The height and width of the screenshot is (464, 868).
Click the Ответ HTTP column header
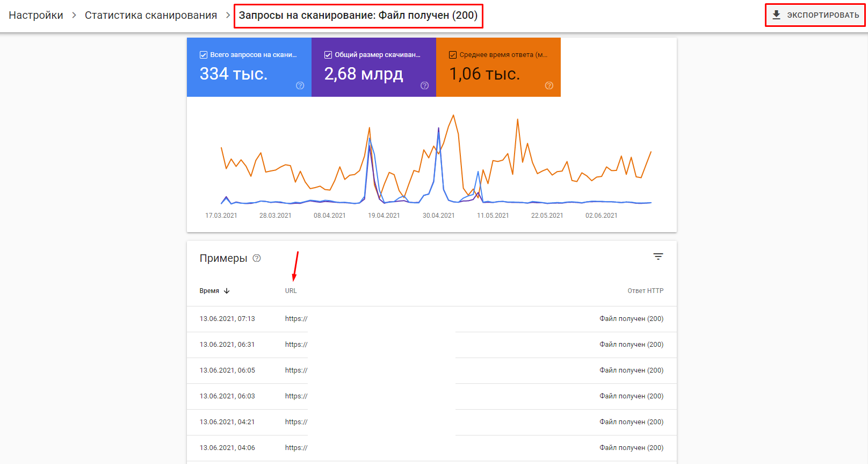pos(645,291)
